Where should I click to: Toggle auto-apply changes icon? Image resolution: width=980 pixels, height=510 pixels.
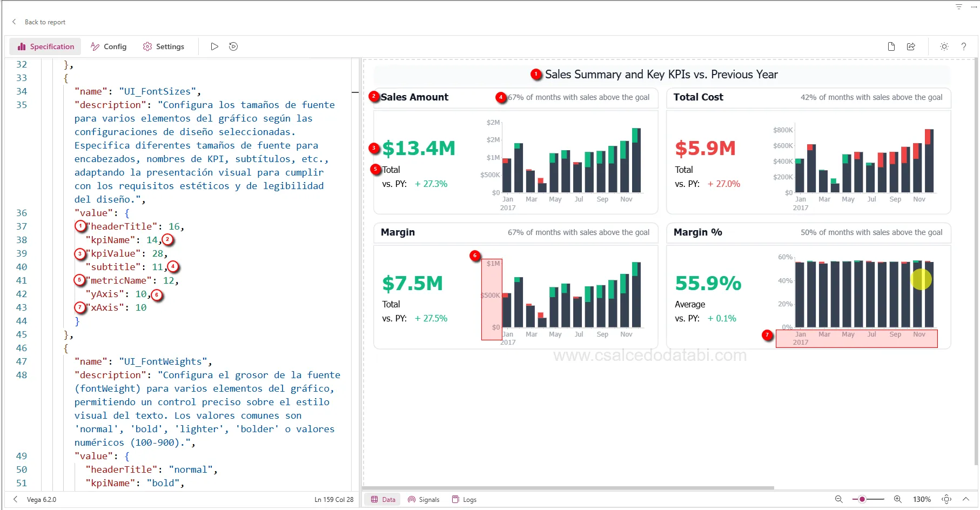tap(233, 46)
